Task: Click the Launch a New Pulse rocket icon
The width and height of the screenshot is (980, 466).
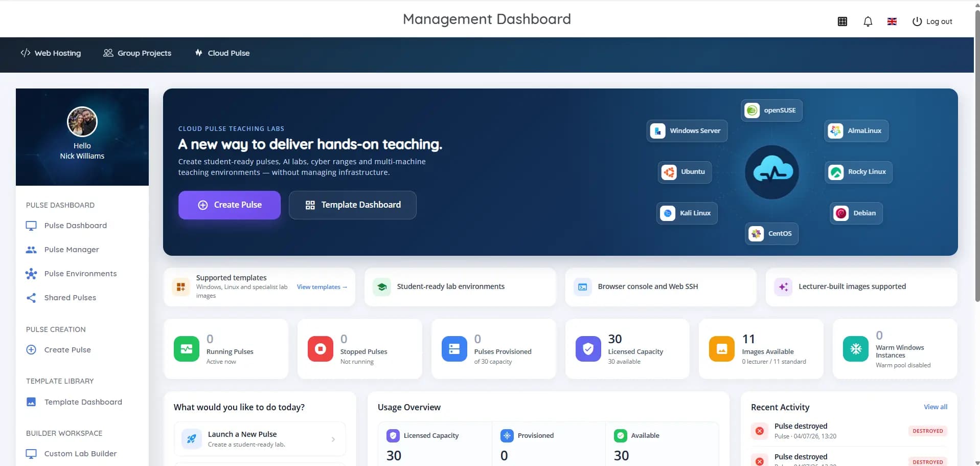Action: point(192,439)
